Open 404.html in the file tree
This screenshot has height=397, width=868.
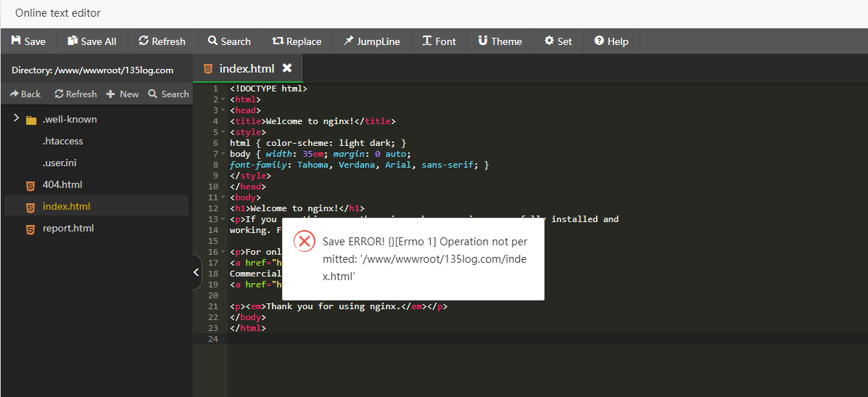click(x=62, y=184)
